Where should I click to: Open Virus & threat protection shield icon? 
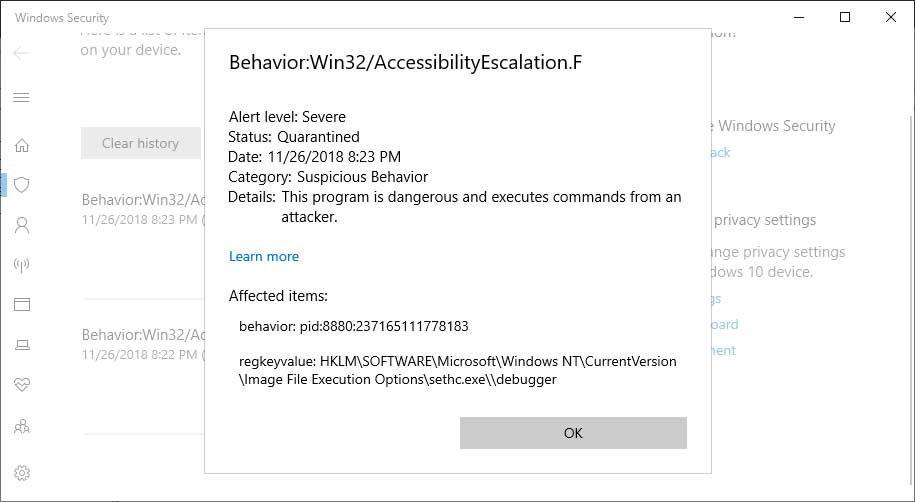(x=22, y=185)
